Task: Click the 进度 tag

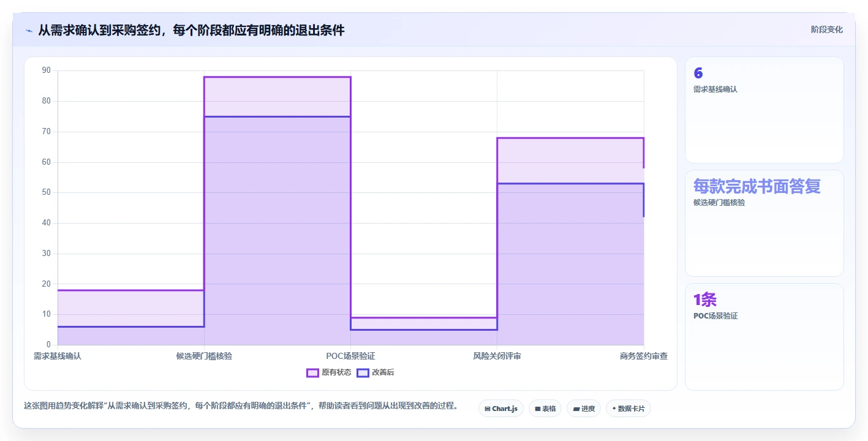Action: tap(584, 409)
